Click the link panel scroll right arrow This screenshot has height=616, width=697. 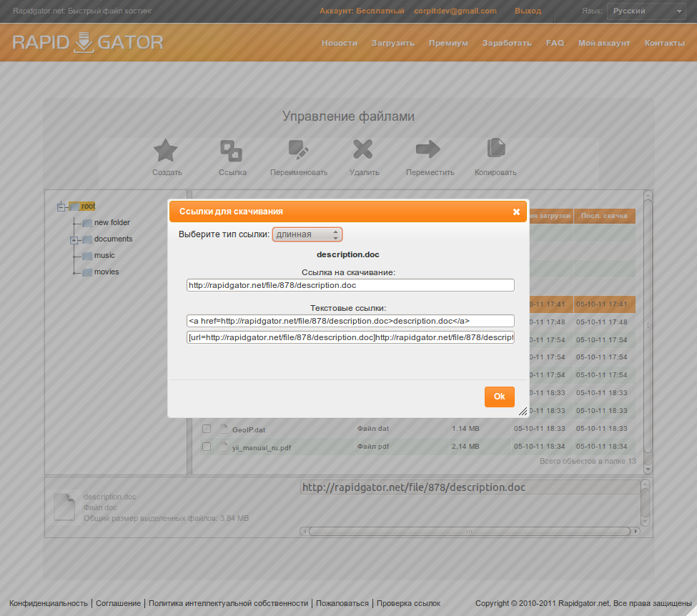click(x=636, y=531)
